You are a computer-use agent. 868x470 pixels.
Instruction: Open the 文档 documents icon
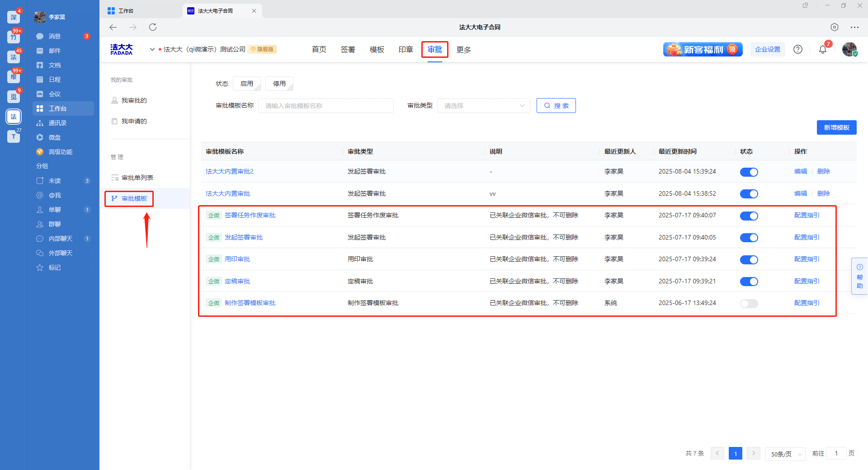tap(40, 65)
